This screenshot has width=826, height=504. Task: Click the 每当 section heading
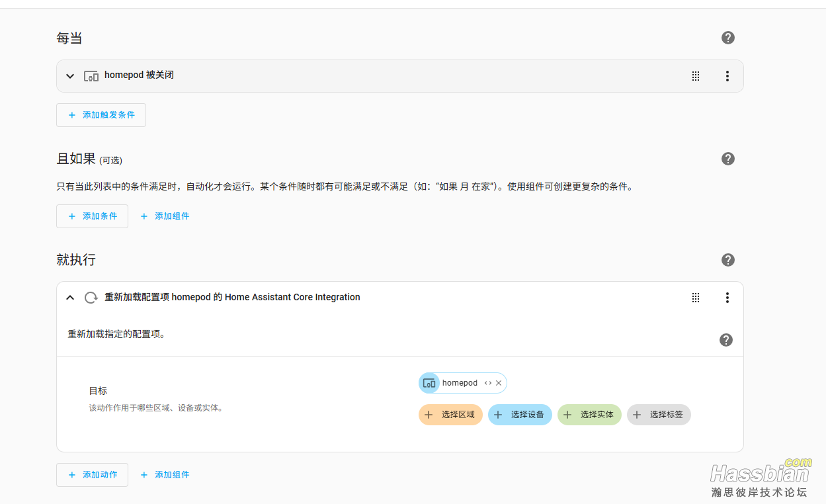click(69, 38)
